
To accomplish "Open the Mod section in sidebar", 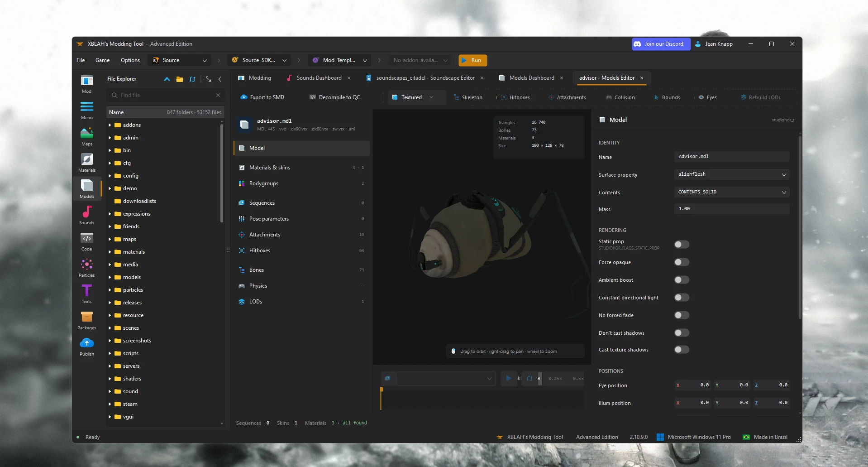I will (86, 84).
